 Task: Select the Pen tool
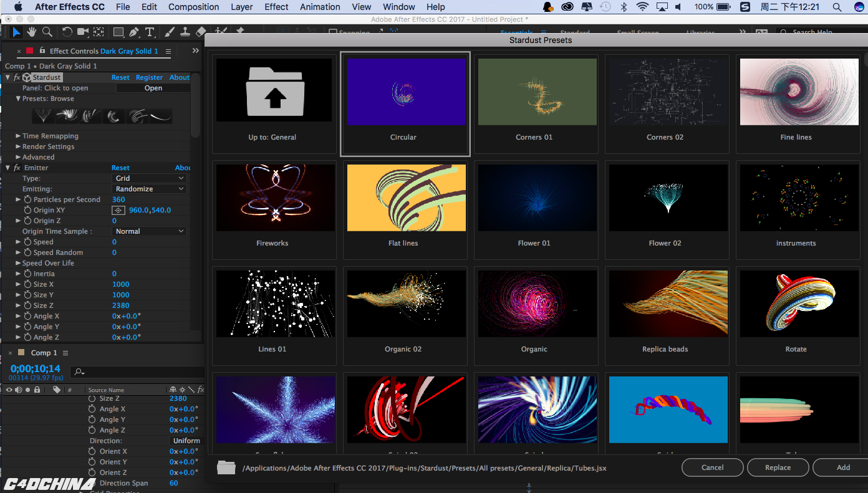[134, 32]
